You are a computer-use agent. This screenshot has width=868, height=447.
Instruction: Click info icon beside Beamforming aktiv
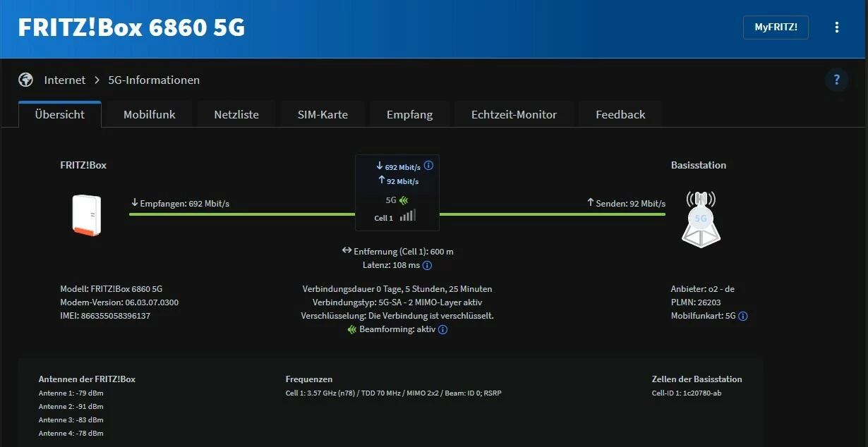click(443, 329)
